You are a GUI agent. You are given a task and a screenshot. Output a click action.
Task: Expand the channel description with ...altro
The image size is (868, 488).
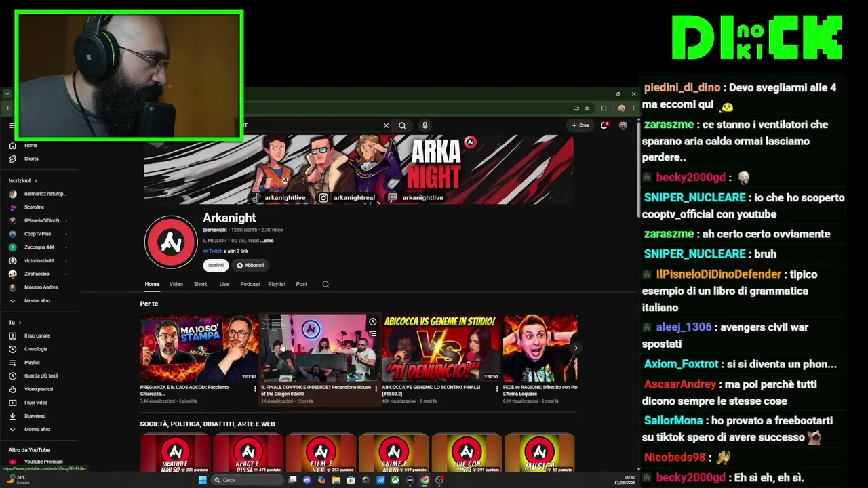267,241
